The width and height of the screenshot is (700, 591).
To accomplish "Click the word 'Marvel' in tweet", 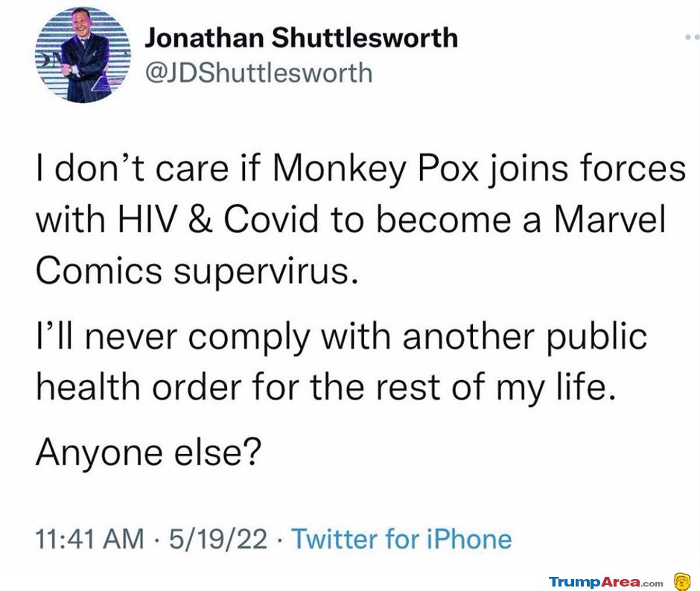I will click(609, 219).
